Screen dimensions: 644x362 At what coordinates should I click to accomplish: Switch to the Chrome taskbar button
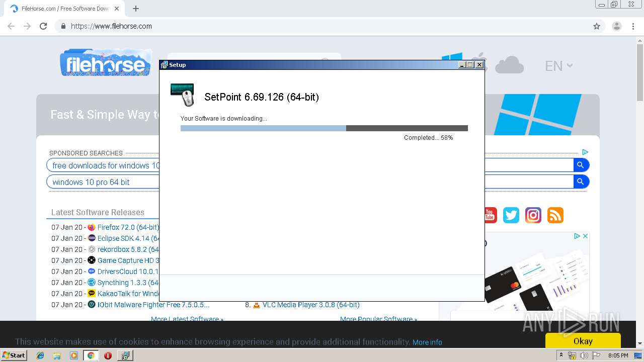coord(91,355)
